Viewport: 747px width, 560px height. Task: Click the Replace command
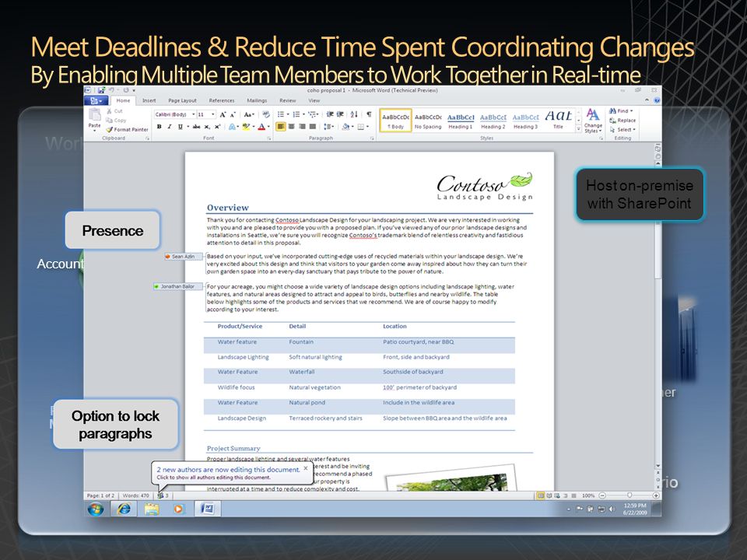click(x=622, y=120)
